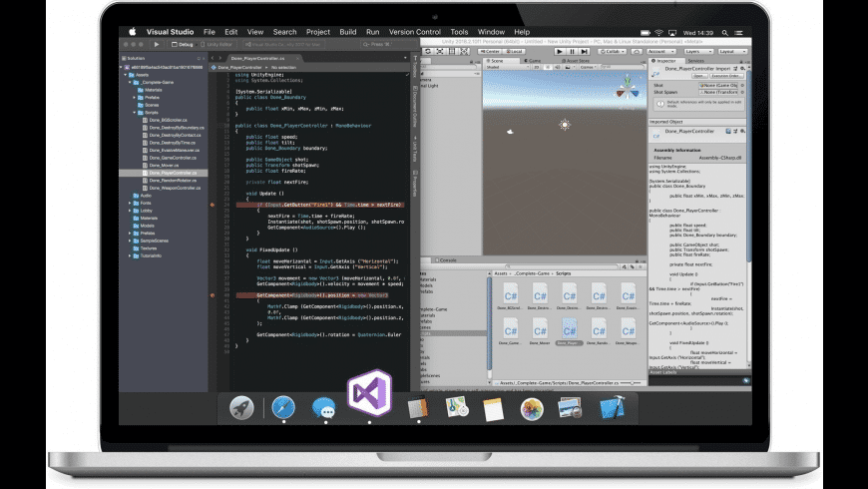Select Unity scale tool in toolbar
The height and width of the screenshot is (489, 868).
coord(440,51)
